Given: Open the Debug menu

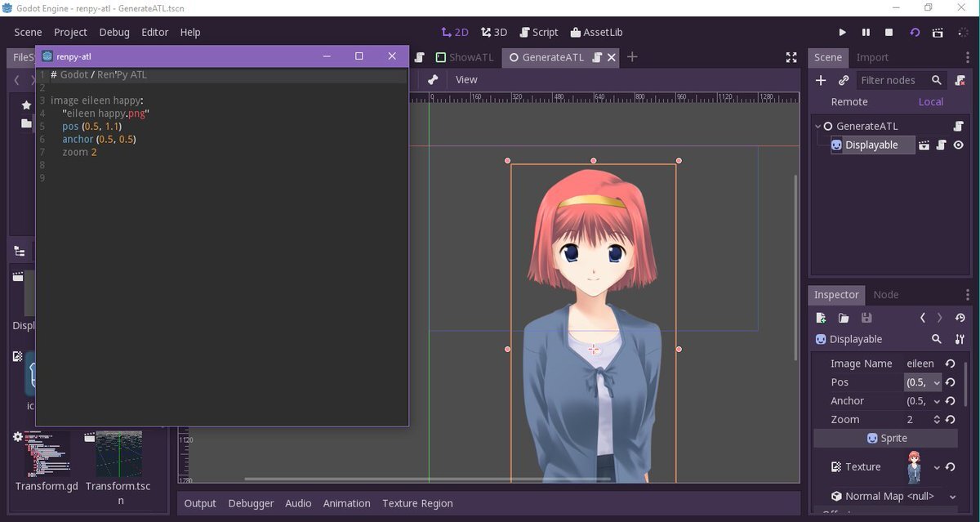Looking at the screenshot, I should (x=114, y=32).
